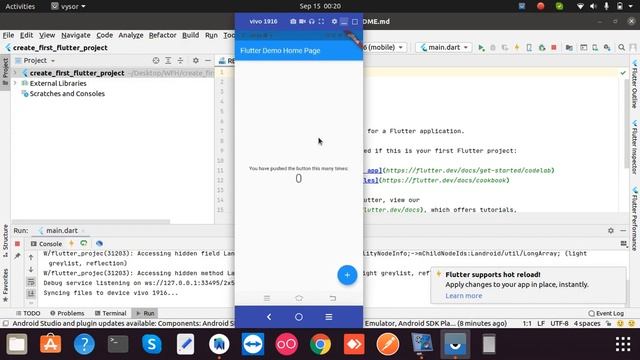Screen dimensions: 640x360
Task: Launch Google Chrome from the dock
Action: tap(320, 344)
